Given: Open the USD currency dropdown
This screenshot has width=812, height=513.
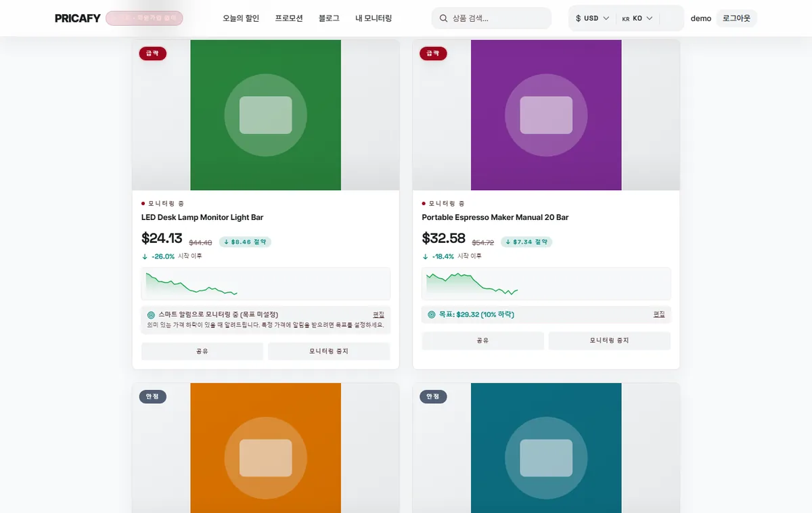Looking at the screenshot, I should [x=592, y=18].
